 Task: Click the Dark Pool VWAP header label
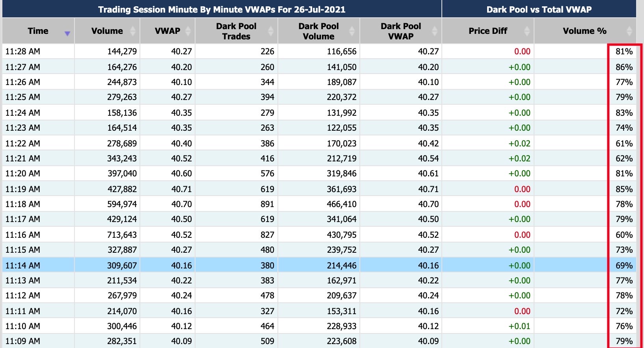point(401,31)
